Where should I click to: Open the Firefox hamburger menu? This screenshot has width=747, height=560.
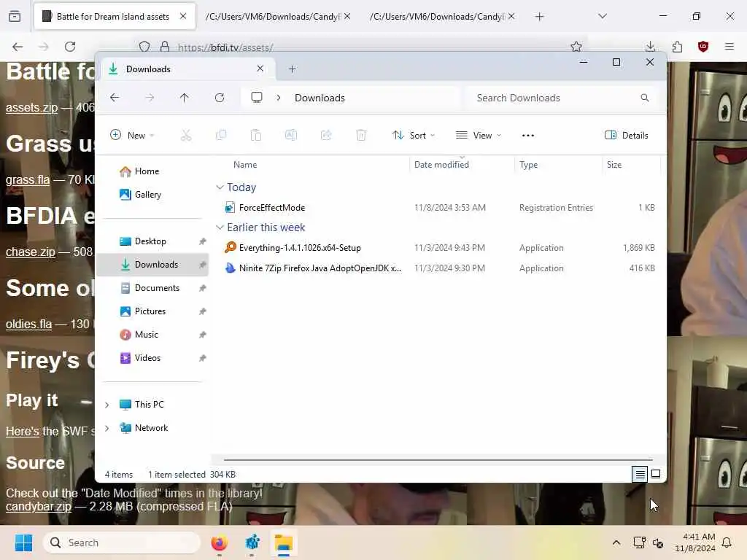coord(729,47)
